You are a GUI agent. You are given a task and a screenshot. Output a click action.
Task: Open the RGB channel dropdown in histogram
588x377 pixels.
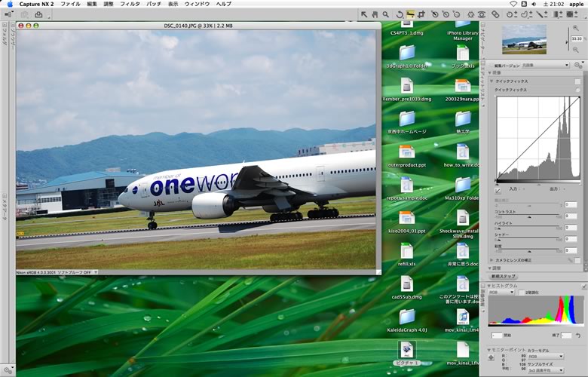(x=501, y=293)
